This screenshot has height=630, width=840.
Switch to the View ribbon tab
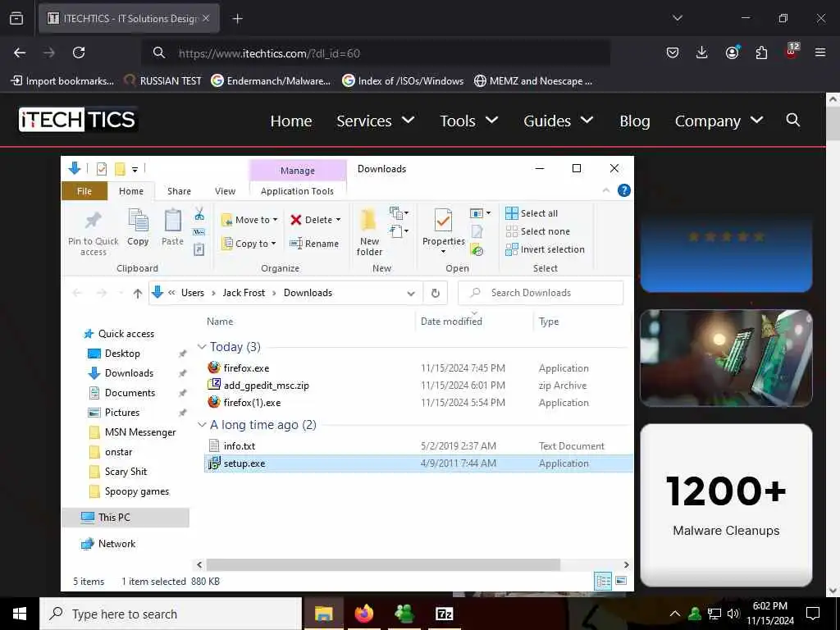[x=225, y=191]
